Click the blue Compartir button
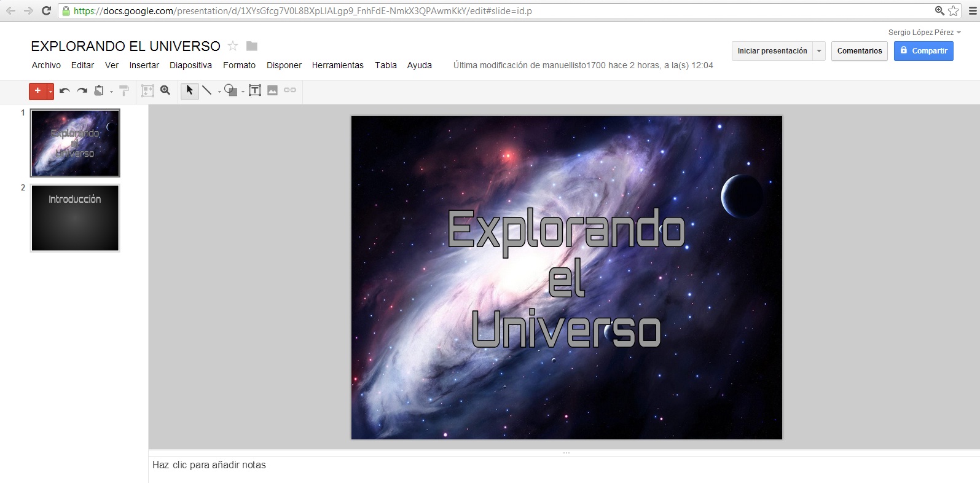The height and width of the screenshot is (483, 980). [x=923, y=51]
